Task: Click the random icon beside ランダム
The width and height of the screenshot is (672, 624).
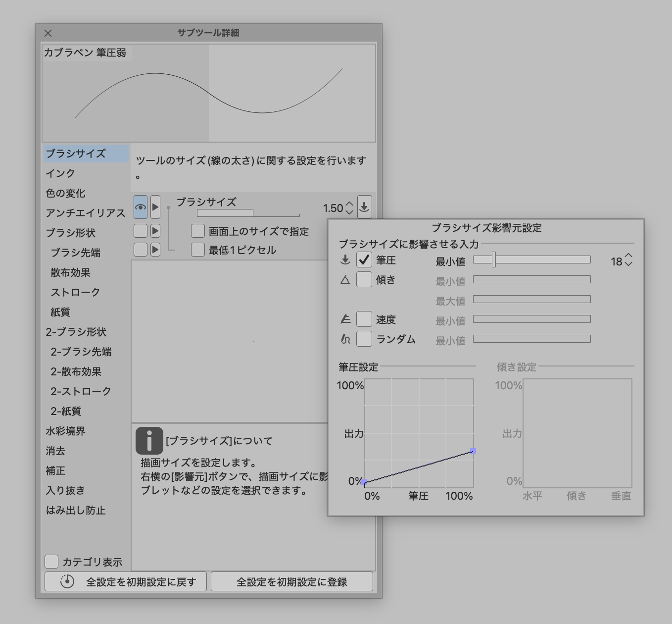Action: tap(345, 339)
